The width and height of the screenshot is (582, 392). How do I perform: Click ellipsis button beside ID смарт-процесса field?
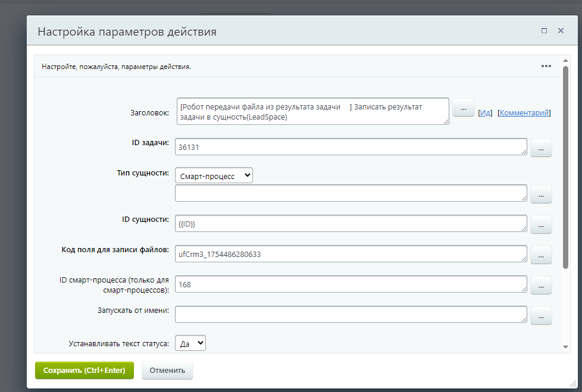[x=541, y=286]
